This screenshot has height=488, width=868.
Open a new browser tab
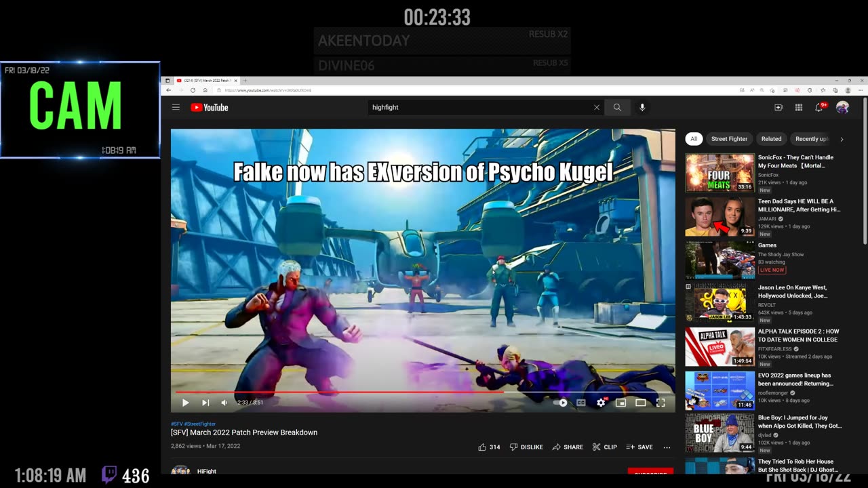[245, 81]
